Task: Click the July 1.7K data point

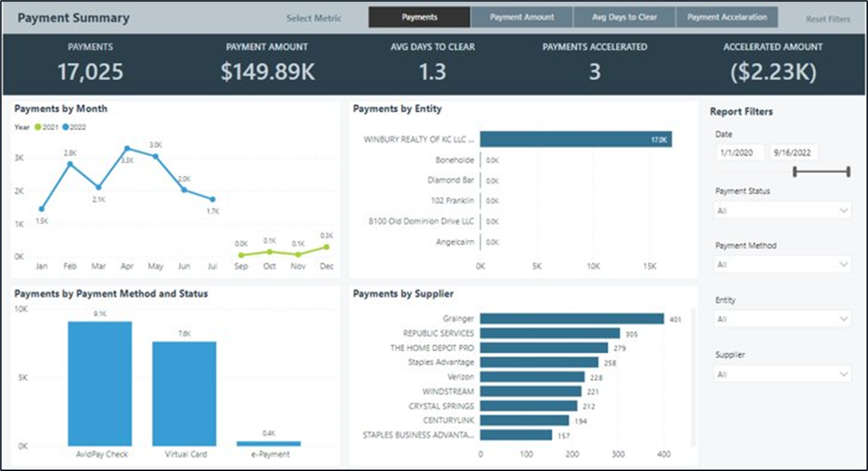Action: tap(212, 199)
